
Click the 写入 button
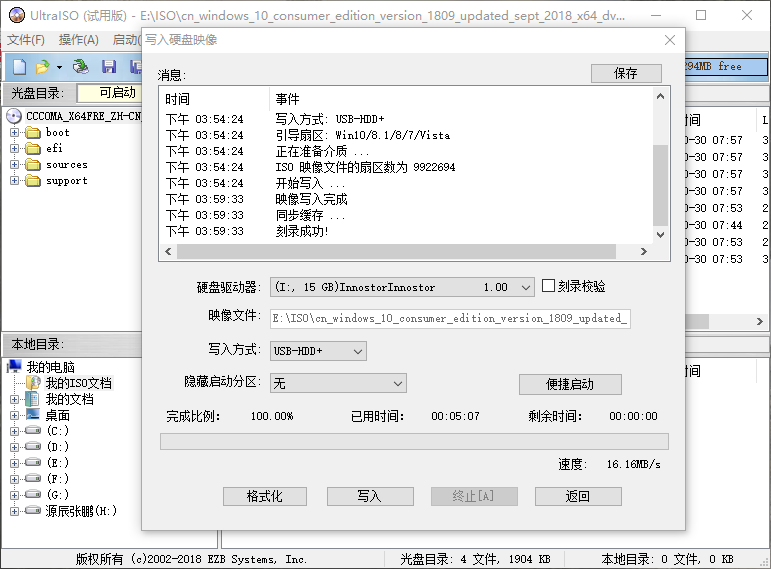(x=370, y=496)
